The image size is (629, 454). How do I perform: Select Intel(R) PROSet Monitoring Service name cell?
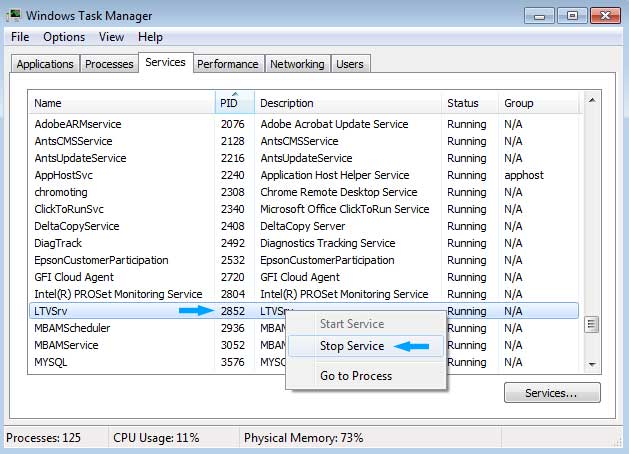click(118, 294)
